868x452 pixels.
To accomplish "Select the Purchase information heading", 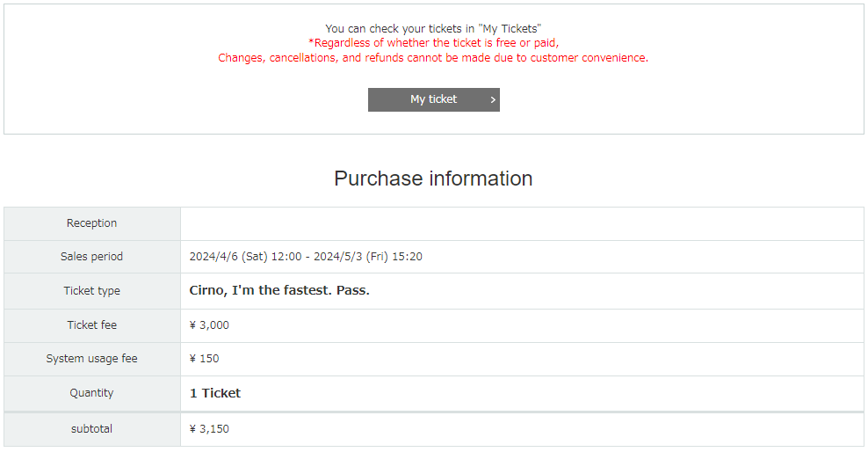I will pos(433,179).
